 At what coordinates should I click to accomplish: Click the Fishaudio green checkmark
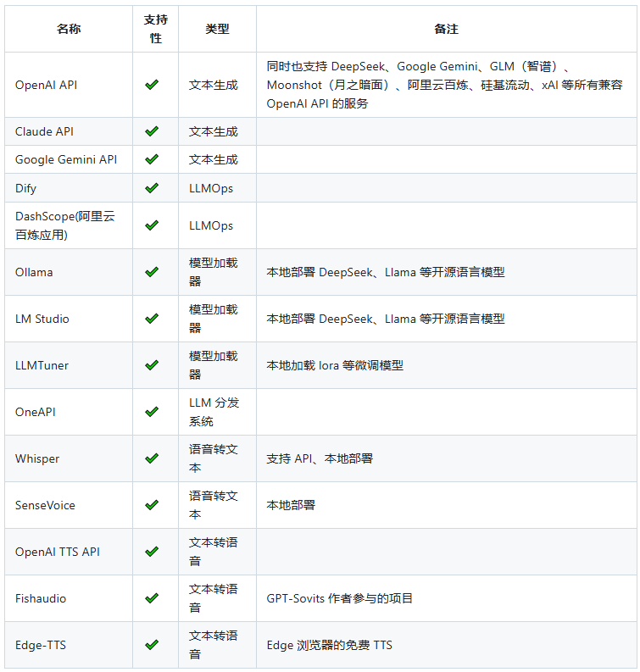click(x=152, y=598)
